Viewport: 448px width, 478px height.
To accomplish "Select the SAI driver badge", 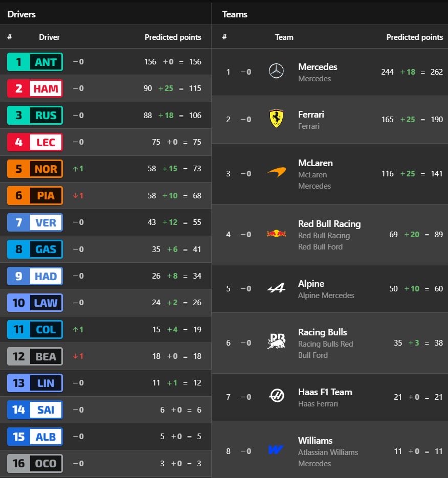I will click(x=35, y=409).
